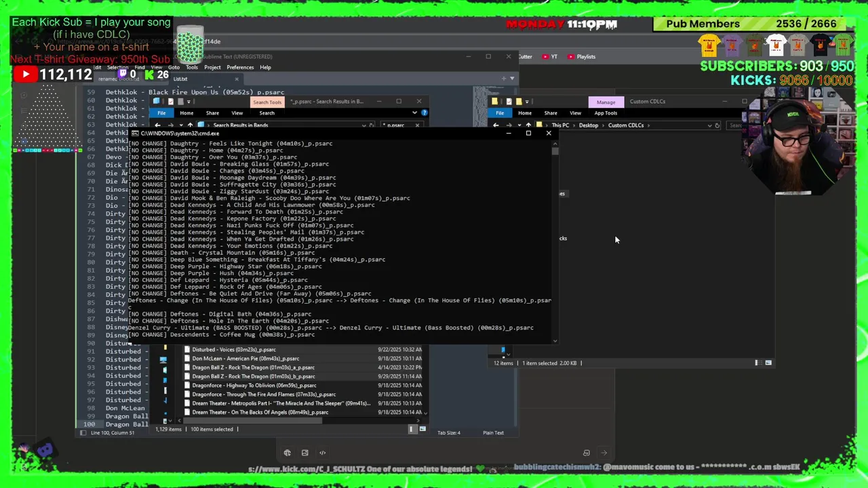Open Help icon in search results Explorer
Screen dimensions: 868x488
point(425,113)
